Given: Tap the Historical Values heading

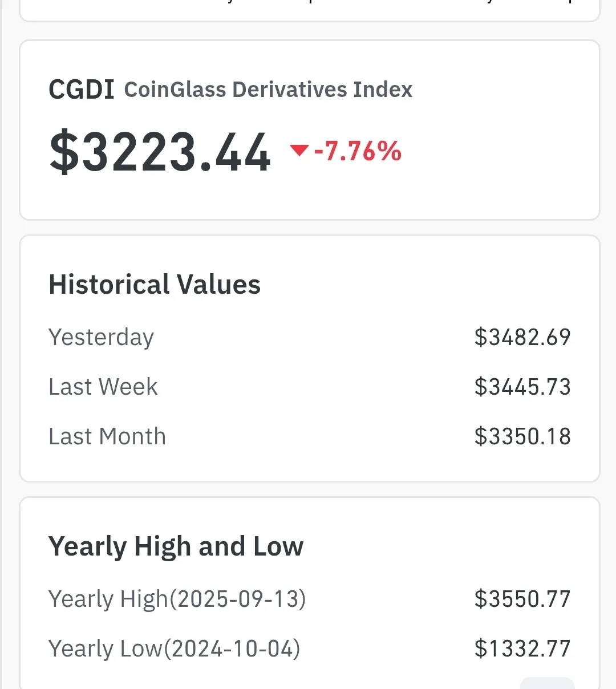Looking at the screenshot, I should (155, 284).
